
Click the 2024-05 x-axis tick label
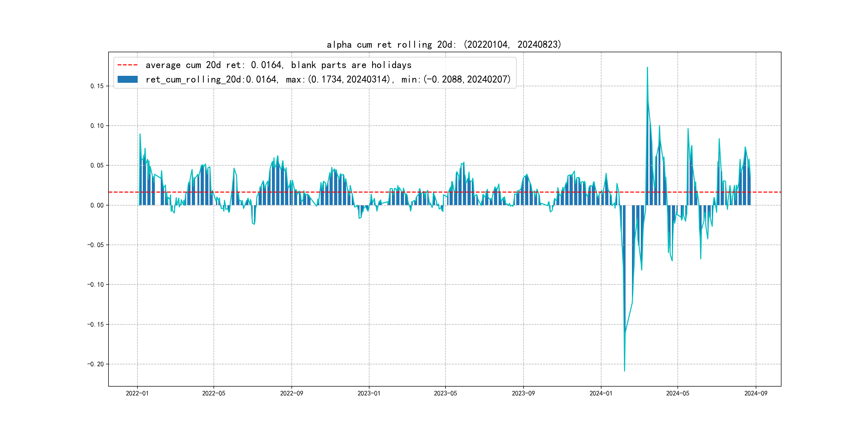[x=678, y=393]
